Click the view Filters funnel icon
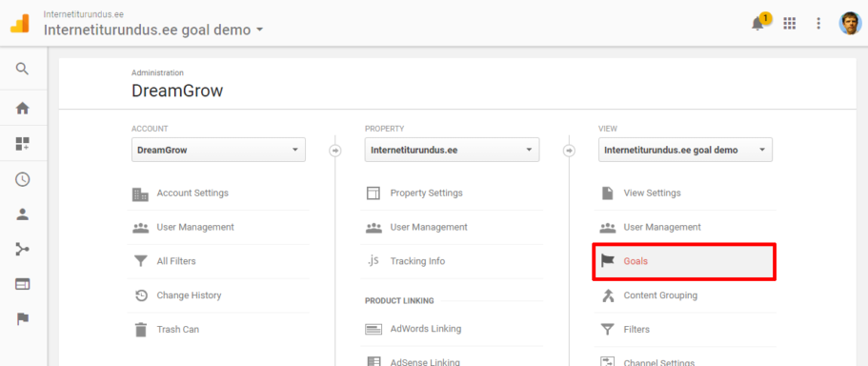The width and height of the screenshot is (868, 366). 608,330
